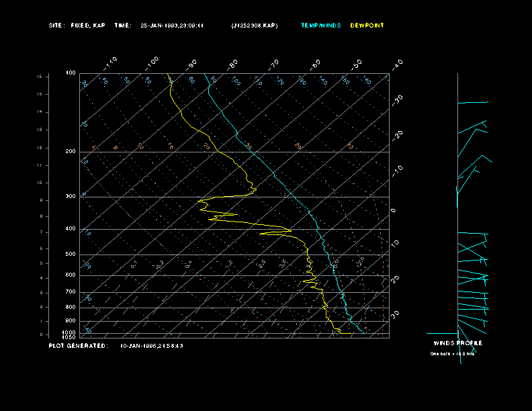Select the 400 pressure level label

click(x=71, y=229)
